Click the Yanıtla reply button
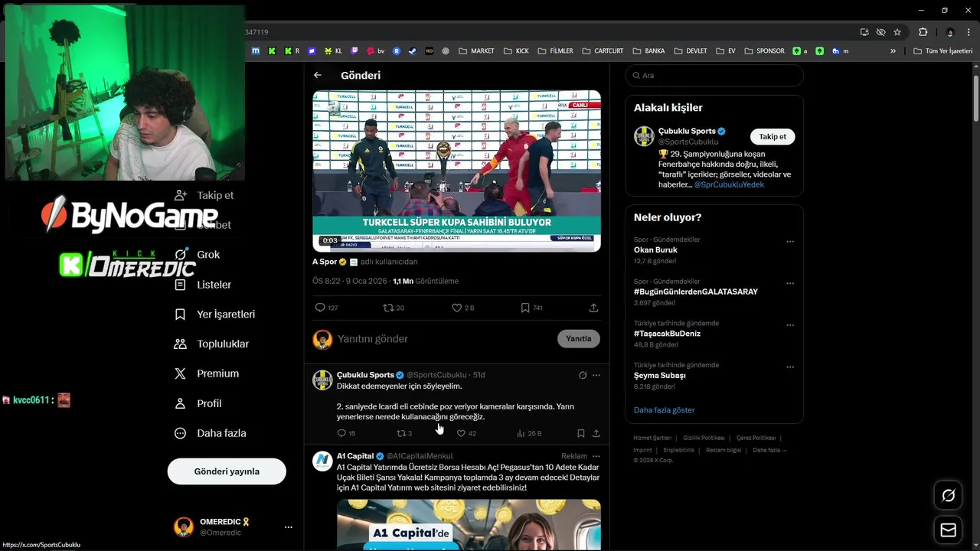 pyautogui.click(x=579, y=338)
